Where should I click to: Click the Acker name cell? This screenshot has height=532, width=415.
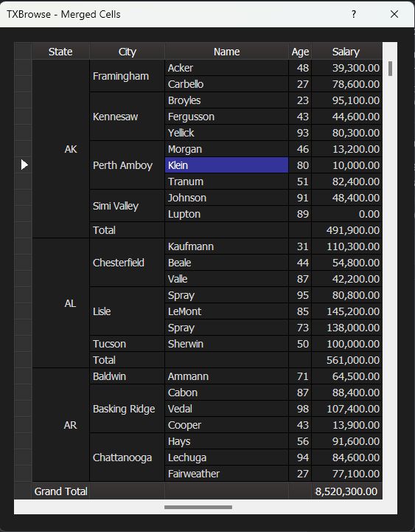pos(226,68)
